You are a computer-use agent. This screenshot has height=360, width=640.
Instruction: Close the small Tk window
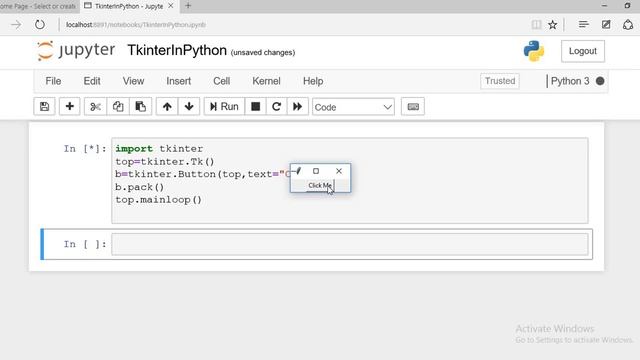coord(339,171)
